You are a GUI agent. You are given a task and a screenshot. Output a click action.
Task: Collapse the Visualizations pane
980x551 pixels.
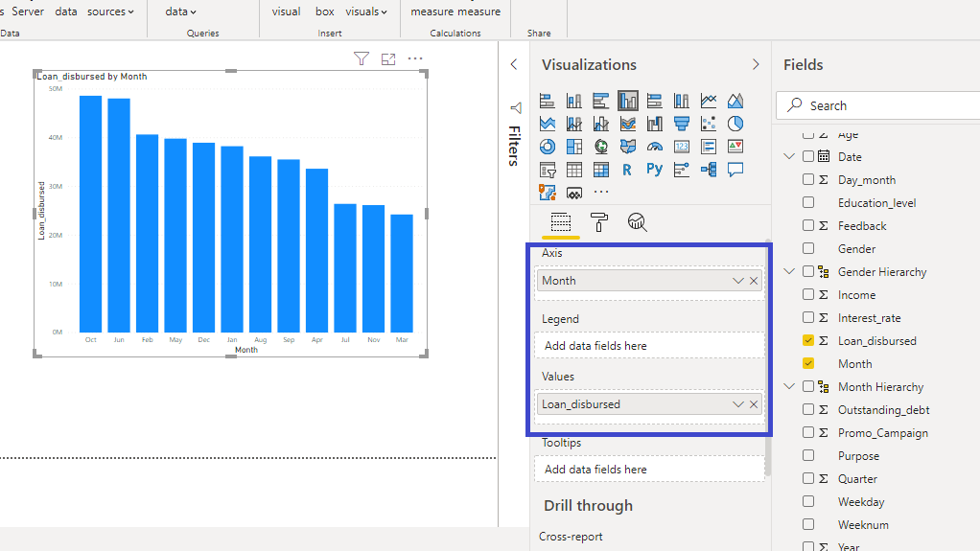756,65
